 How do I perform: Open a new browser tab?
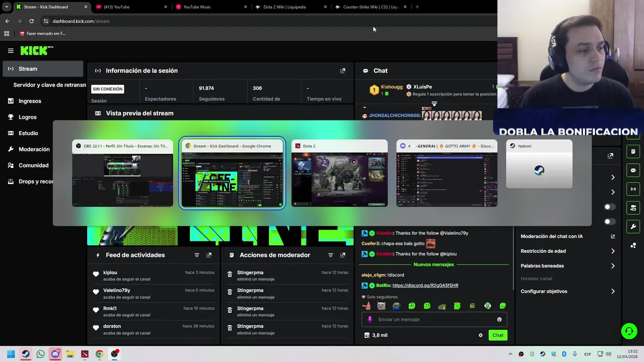(x=417, y=7)
